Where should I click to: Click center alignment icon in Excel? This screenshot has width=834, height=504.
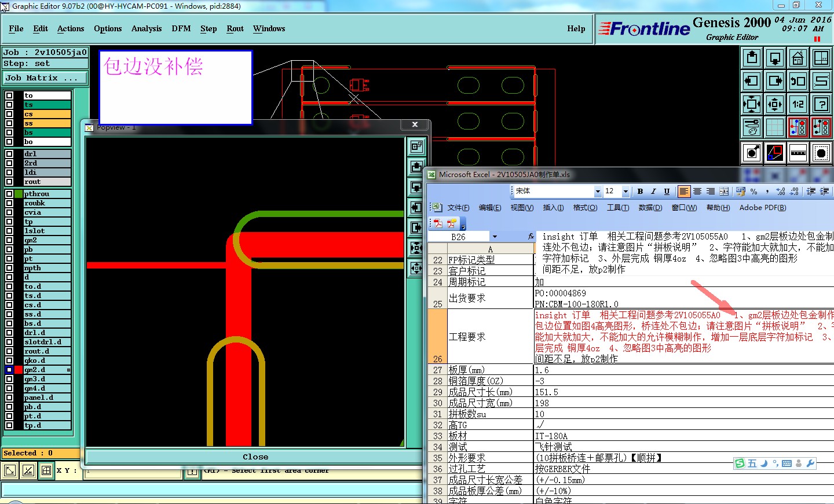697,192
